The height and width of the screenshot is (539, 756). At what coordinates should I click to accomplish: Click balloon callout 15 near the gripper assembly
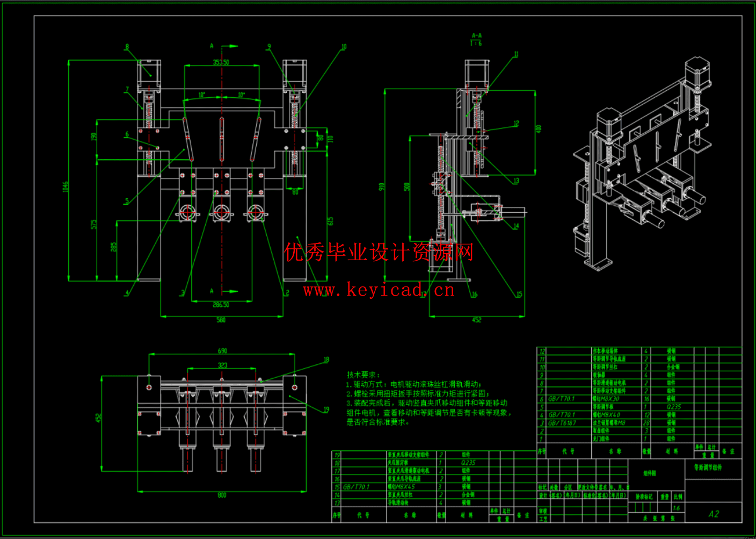coord(519,294)
